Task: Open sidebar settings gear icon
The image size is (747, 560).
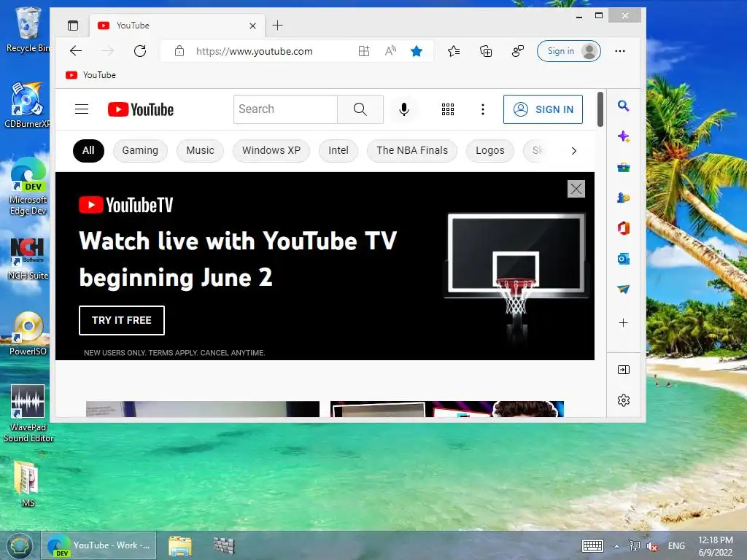Action: 623,400
